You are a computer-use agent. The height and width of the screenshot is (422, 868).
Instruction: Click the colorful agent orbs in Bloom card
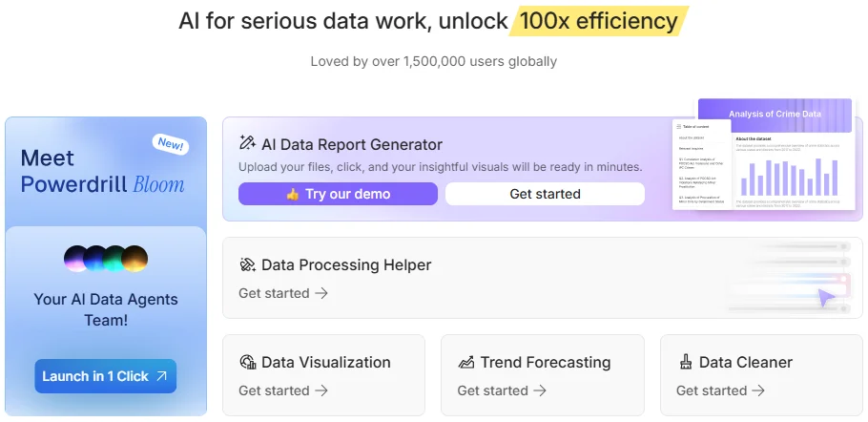pyautogui.click(x=105, y=258)
